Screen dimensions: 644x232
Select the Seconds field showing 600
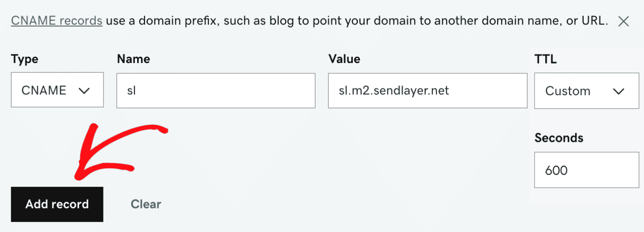(x=586, y=171)
